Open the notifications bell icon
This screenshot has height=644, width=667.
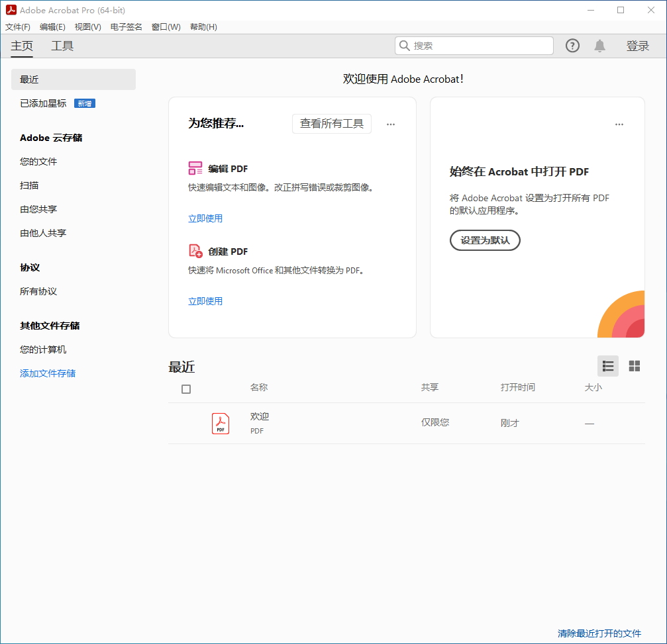(x=599, y=46)
